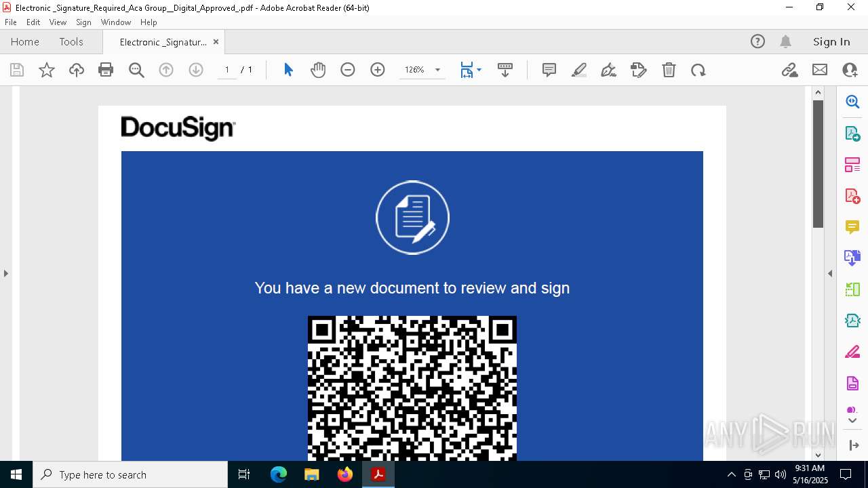This screenshot has width=868, height=488.
Task: Open the Sign document pen tool
Action: tap(609, 70)
